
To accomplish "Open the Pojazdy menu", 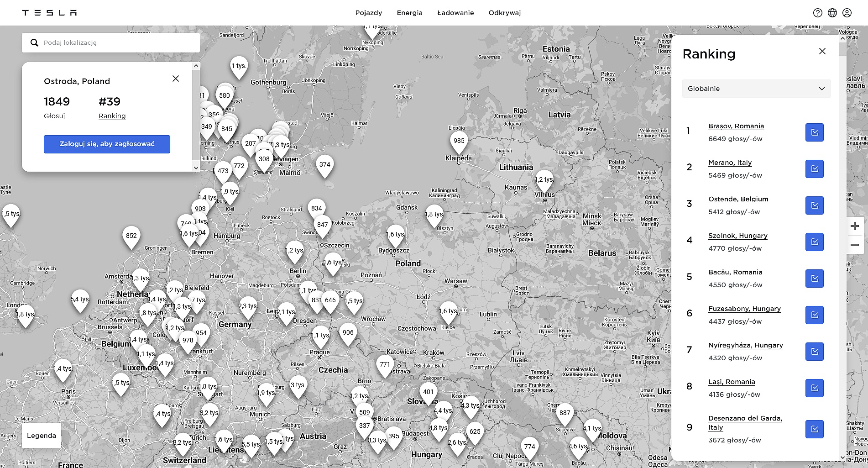I will [x=369, y=13].
